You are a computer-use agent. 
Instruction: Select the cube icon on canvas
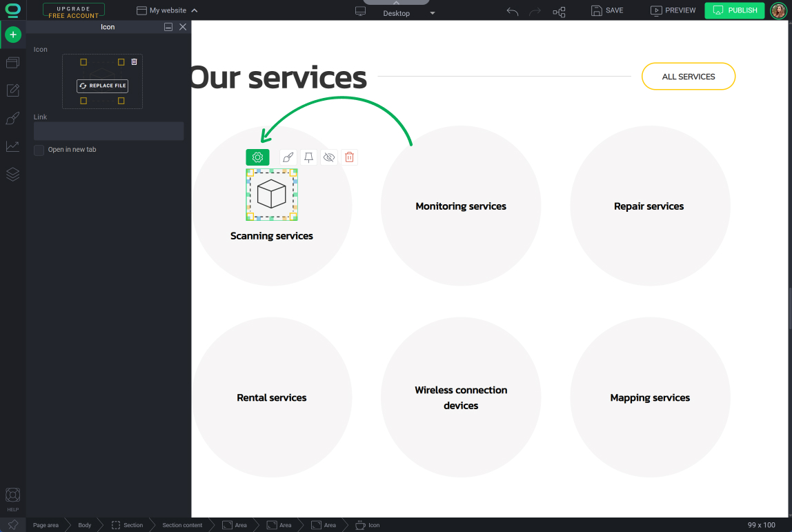click(272, 195)
